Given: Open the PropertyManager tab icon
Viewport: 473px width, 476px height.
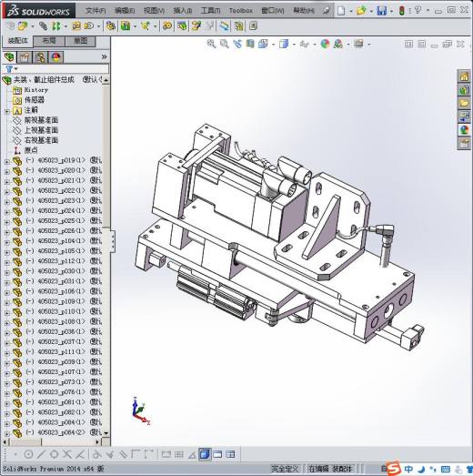Looking at the screenshot, I should 25,56.
